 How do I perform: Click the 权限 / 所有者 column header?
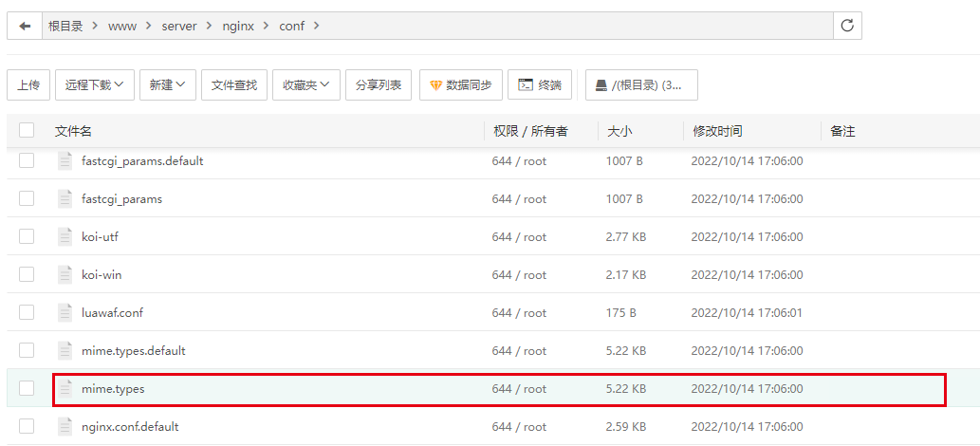click(530, 131)
